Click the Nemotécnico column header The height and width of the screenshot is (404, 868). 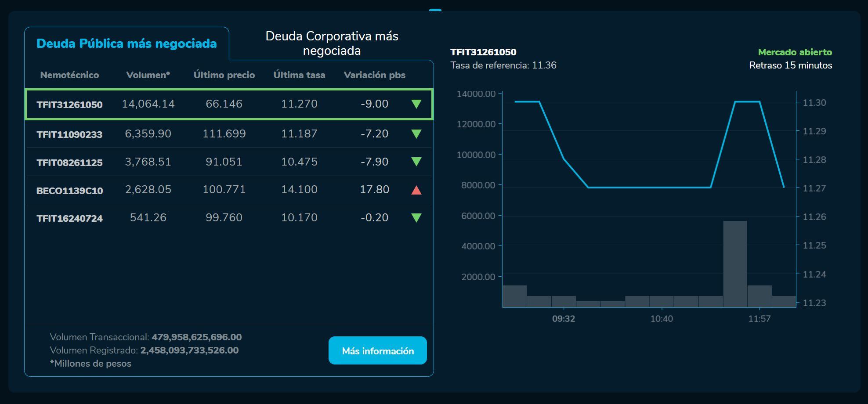click(69, 75)
